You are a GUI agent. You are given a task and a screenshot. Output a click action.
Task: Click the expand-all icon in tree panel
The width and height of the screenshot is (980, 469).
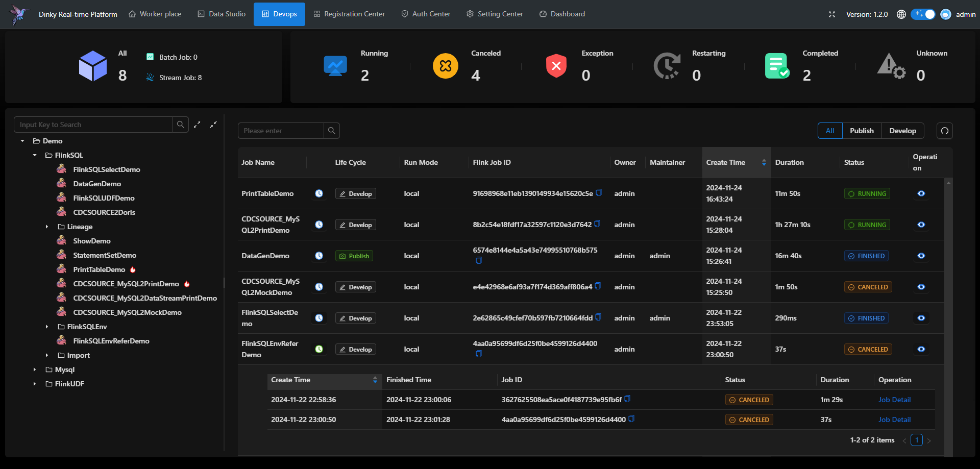click(197, 125)
